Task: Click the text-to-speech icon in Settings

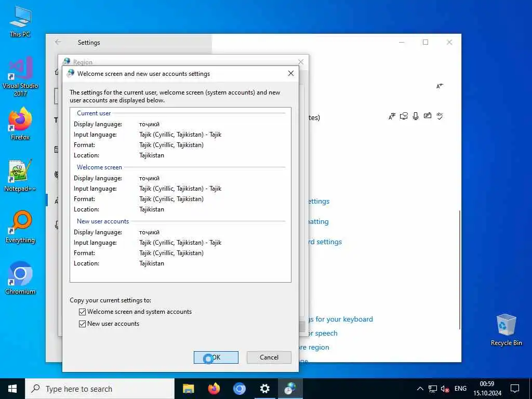Action: [x=404, y=116]
